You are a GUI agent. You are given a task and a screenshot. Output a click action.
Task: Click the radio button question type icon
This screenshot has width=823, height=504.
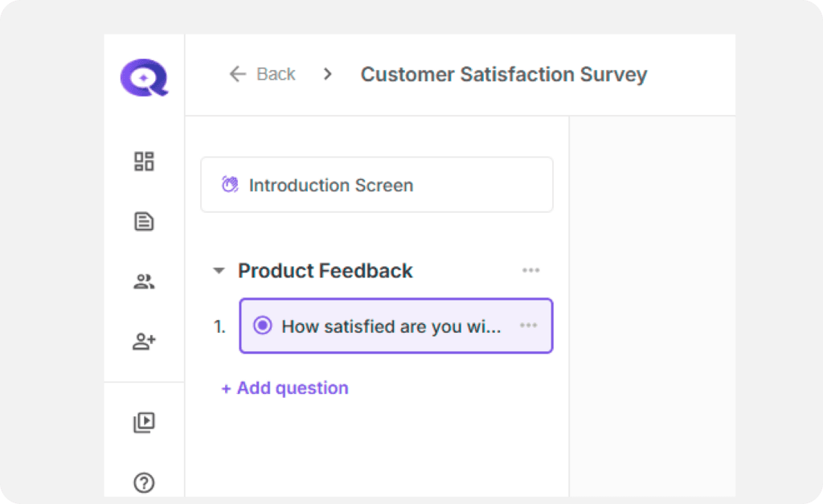[x=262, y=326]
